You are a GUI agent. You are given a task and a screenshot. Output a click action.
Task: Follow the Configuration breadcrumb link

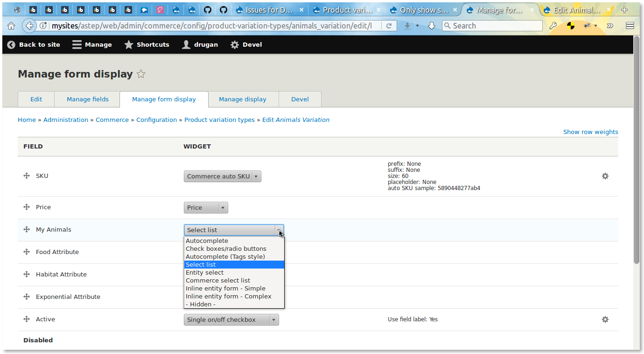coord(157,120)
